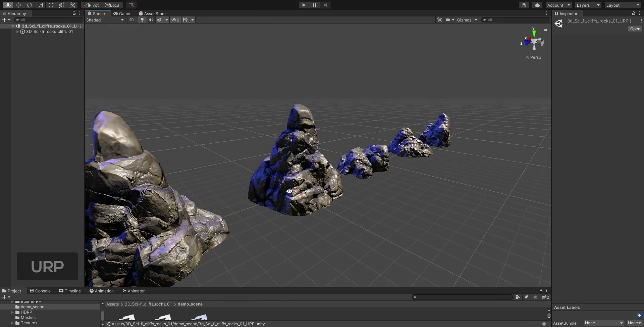Select the View (eye) hand tool
Screen dimensions: 644x327
pyautogui.click(x=8, y=5)
